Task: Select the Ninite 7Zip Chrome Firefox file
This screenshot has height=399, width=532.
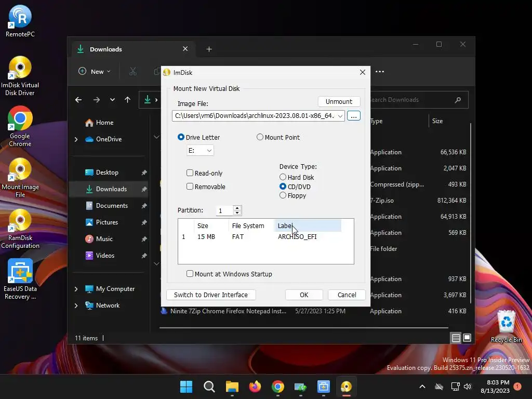Action: click(228, 311)
